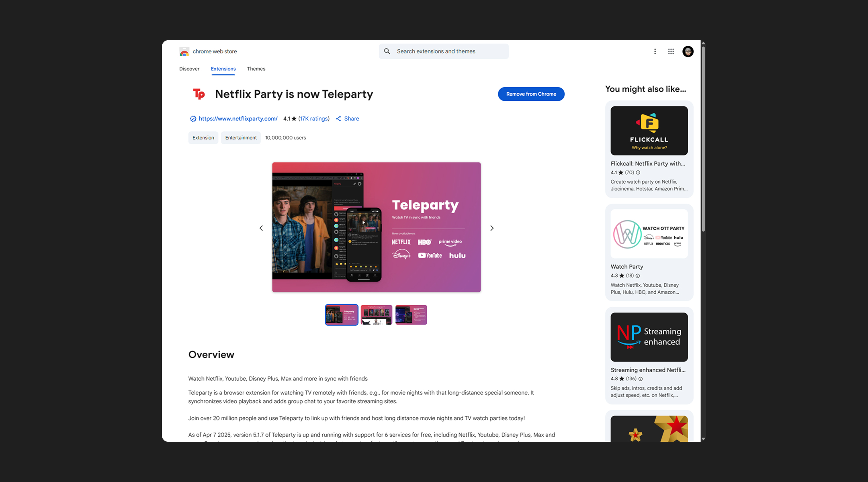Click info icon beside Flickcall rating
This screenshot has width=868, height=482.
point(638,173)
